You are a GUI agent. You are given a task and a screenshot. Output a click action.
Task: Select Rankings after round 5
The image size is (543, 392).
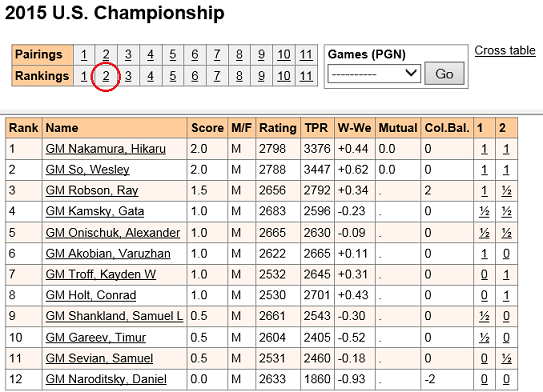[x=172, y=76]
